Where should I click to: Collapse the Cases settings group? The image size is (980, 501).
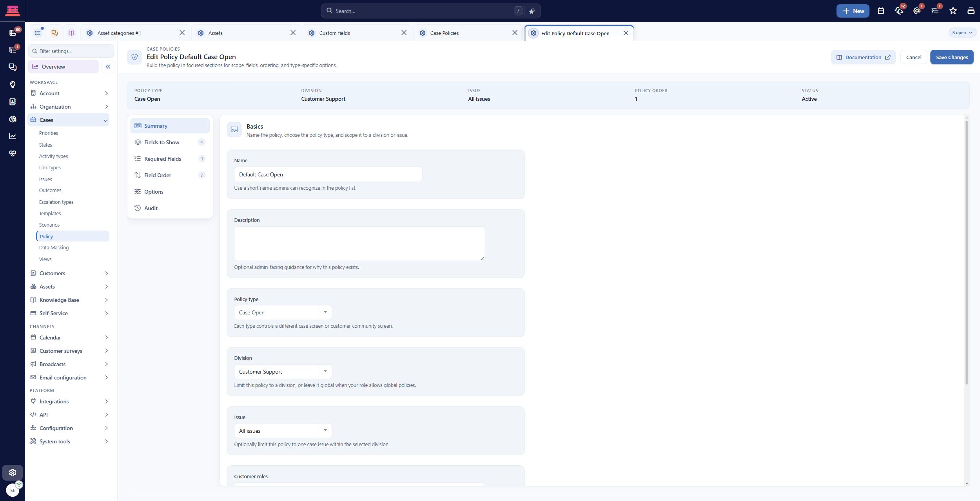[x=69, y=120]
